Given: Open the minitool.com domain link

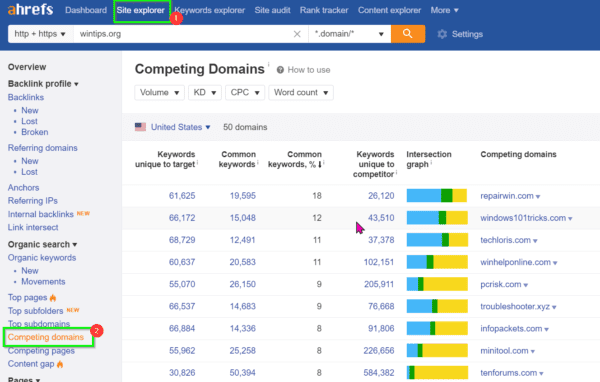Looking at the screenshot, I should (x=504, y=351).
